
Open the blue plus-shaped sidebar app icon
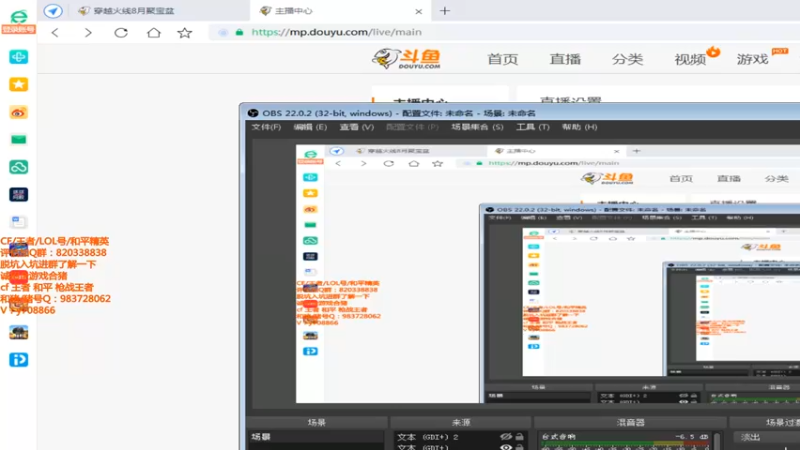pyautogui.click(x=18, y=57)
